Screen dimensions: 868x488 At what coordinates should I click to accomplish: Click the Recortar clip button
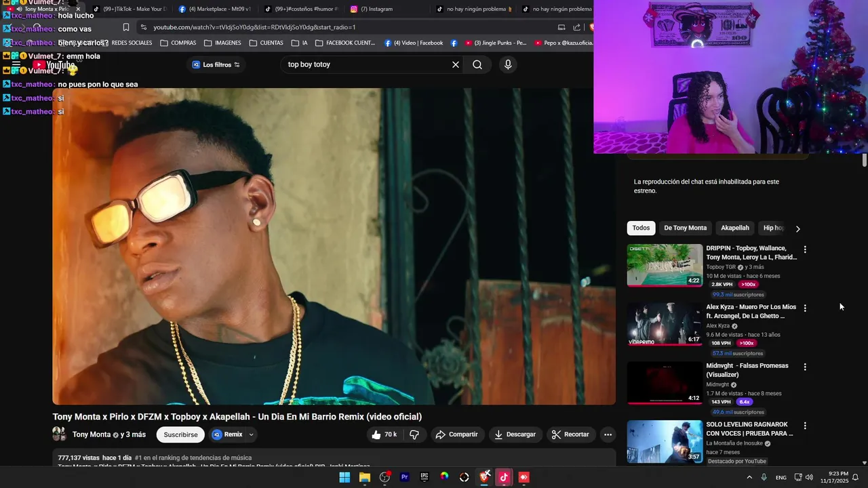570,434
